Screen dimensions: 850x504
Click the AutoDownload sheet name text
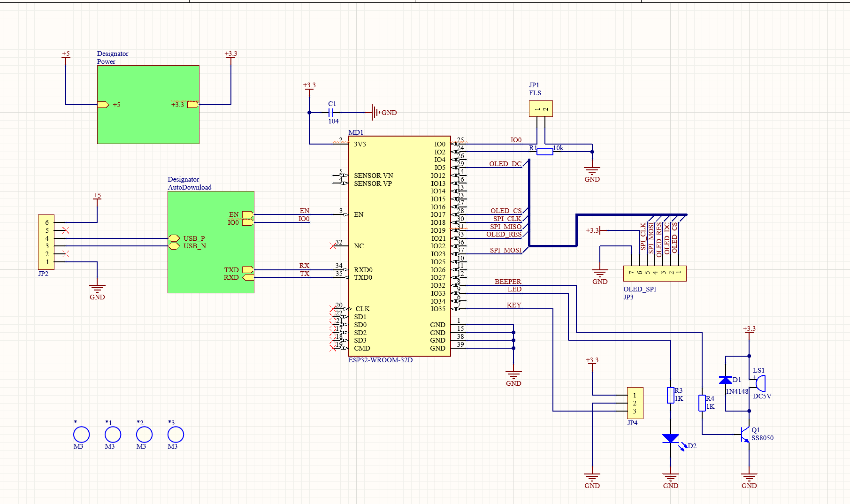click(x=190, y=187)
